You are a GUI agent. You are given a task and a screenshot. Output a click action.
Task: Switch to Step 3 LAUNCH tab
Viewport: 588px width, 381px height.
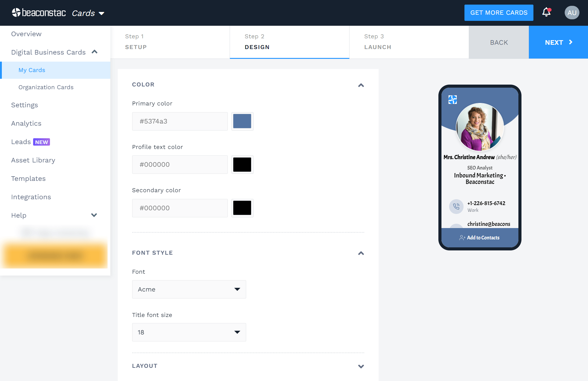click(409, 42)
